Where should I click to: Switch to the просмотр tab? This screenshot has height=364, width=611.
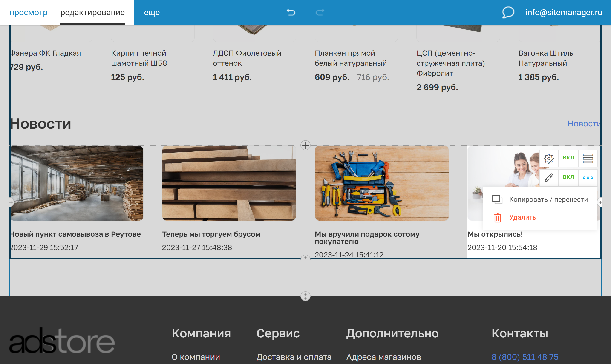[29, 12]
